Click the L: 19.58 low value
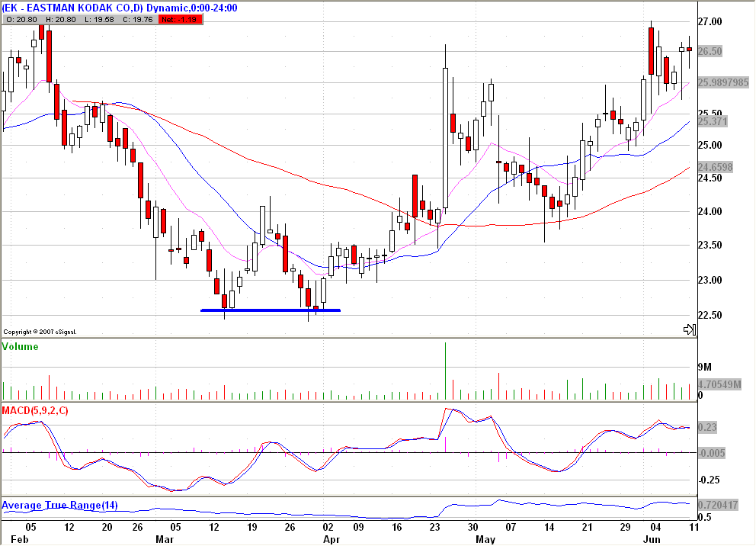The image size is (756, 546). point(99,20)
